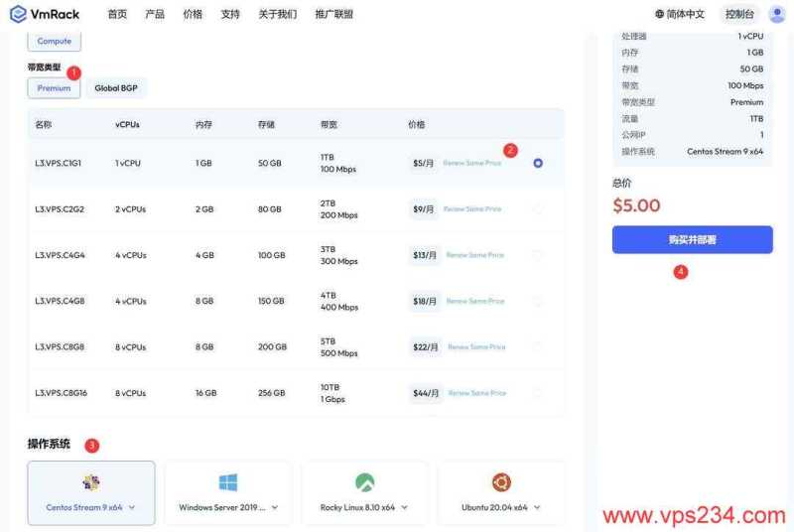Viewport: 794px width, 532px height.
Task: Select the Windows Server 2019 OS card
Action: tap(228, 492)
